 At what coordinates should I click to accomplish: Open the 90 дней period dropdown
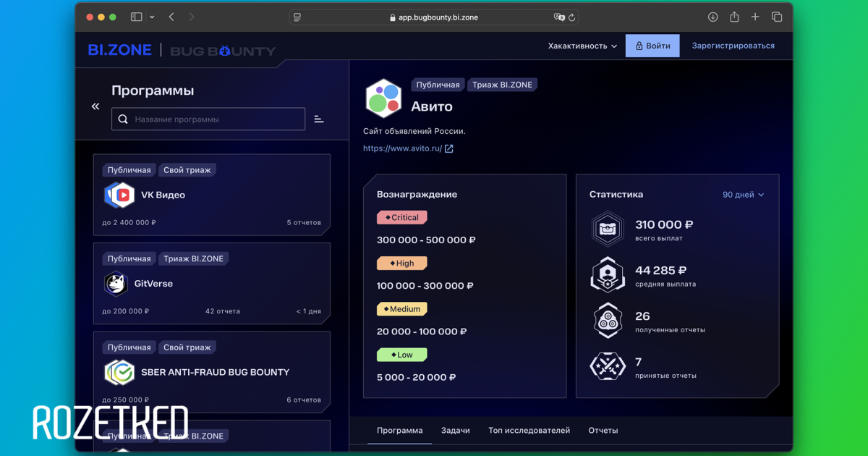point(743,195)
